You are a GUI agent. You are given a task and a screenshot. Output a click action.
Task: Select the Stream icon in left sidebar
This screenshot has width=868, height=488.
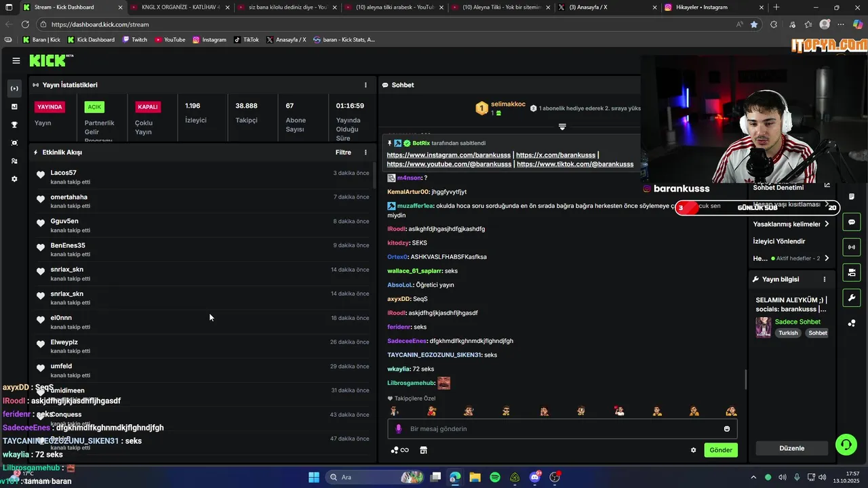tap(14, 89)
